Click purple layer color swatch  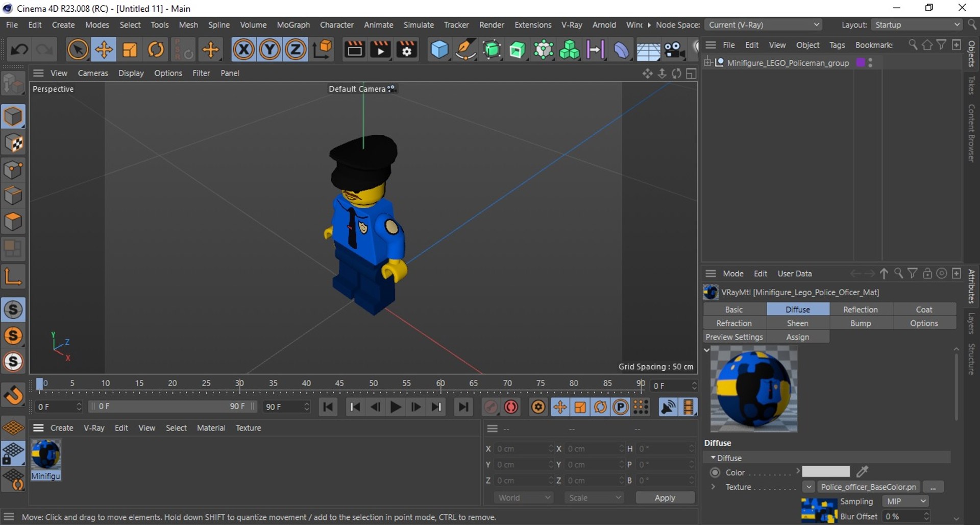[x=861, y=63]
